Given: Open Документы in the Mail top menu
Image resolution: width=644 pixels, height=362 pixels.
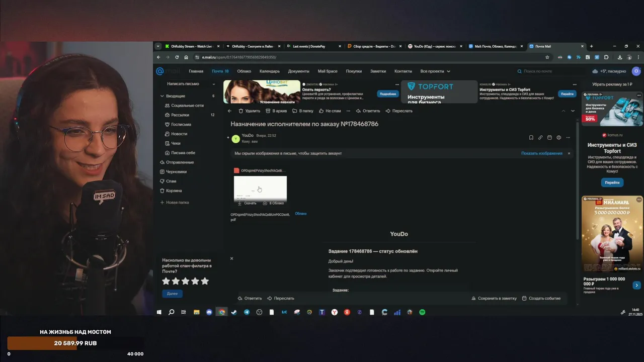Looking at the screenshot, I should 299,71.
